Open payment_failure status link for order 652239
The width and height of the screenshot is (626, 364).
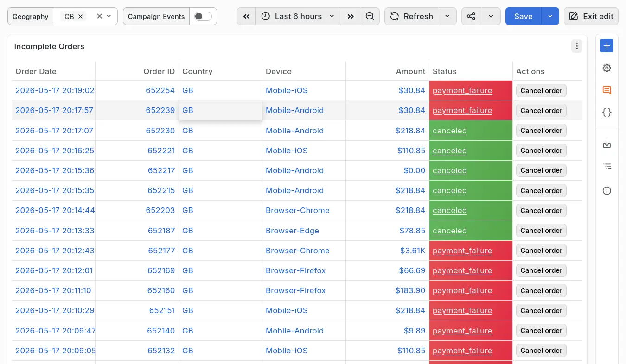[462, 111]
